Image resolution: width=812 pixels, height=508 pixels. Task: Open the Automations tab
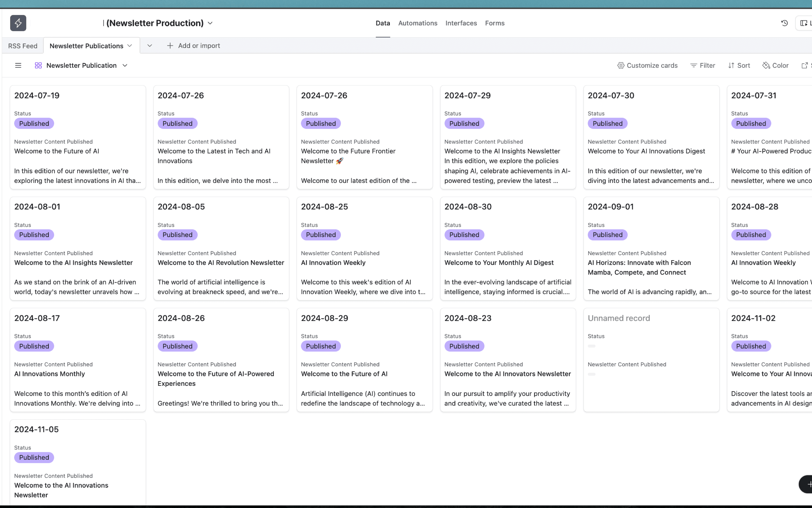418,23
